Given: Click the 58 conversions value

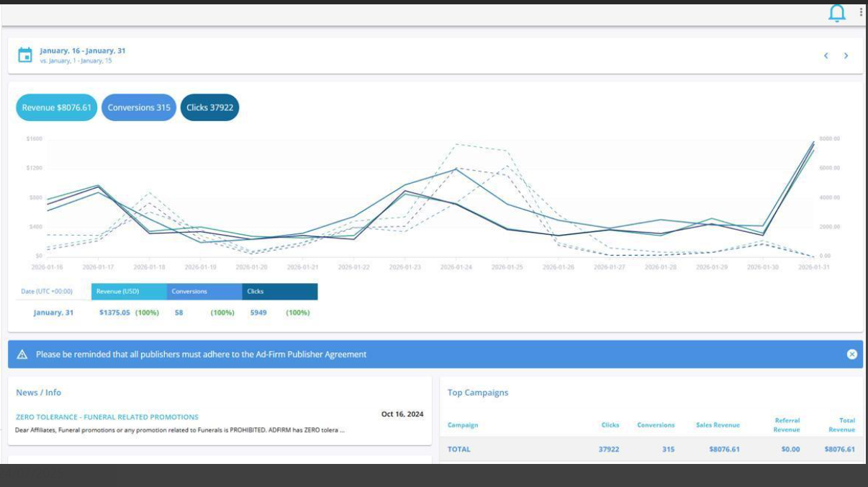Looking at the screenshot, I should (x=178, y=313).
